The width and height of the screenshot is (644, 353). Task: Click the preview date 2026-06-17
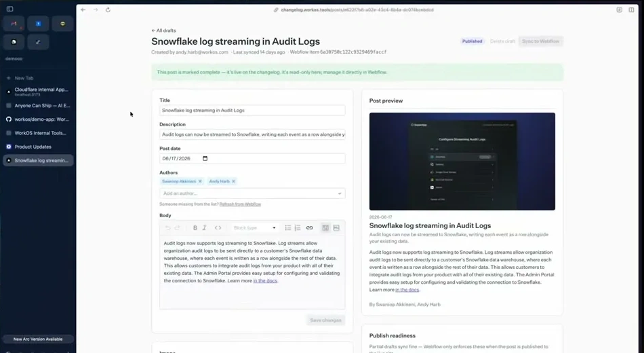coord(381,217)
